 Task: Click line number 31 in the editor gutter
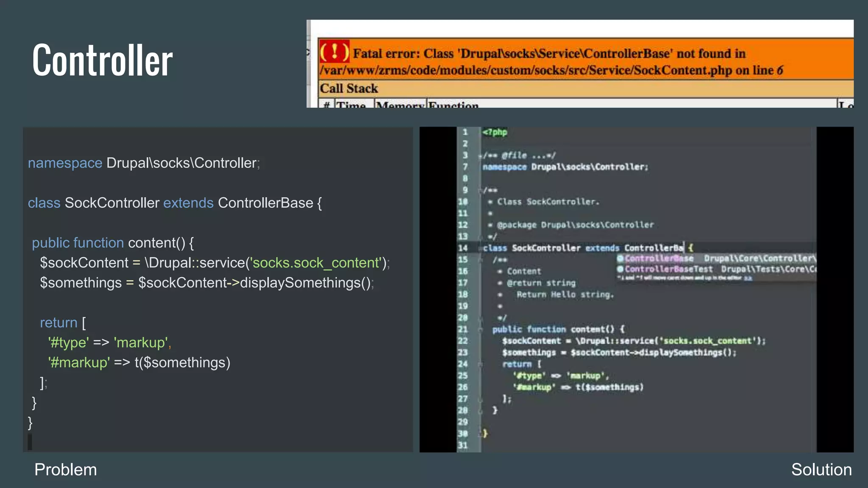(463, 445)
